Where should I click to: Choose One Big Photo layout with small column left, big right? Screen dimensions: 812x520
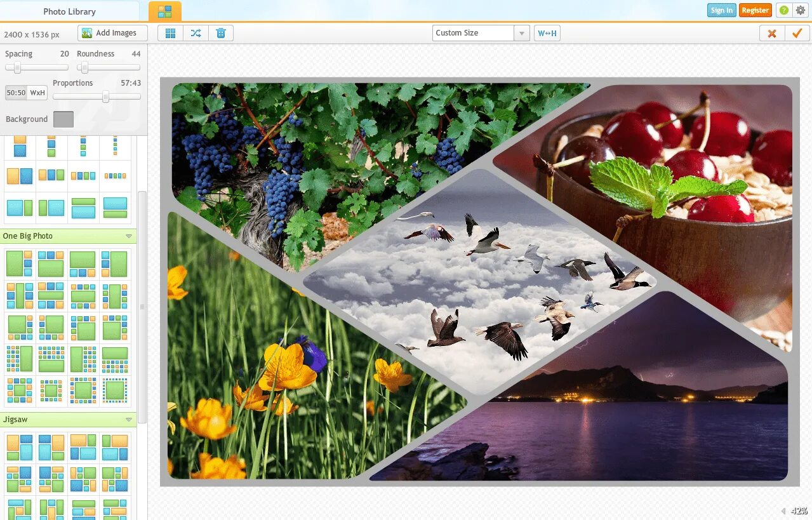tap(115, 263)
